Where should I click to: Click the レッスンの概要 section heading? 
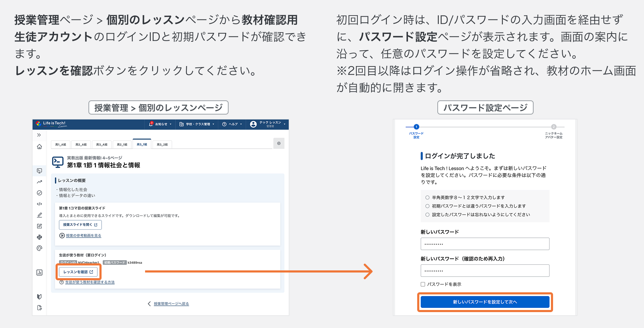point(72,181)
